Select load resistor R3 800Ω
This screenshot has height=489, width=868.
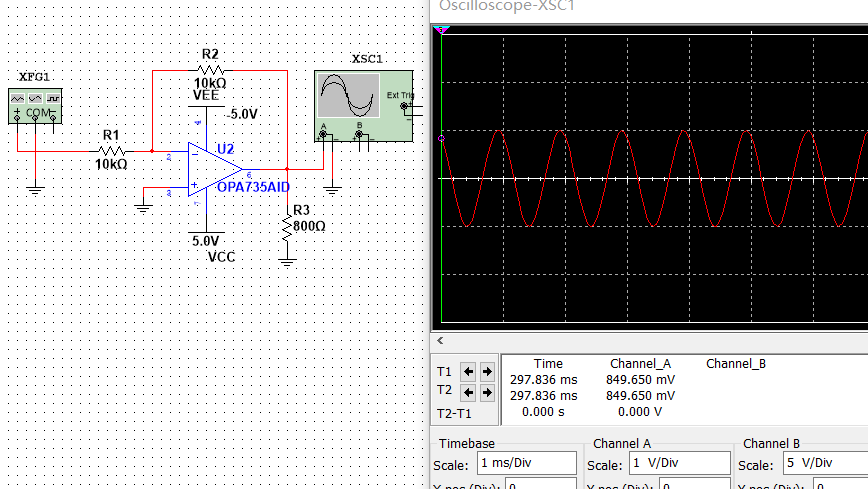[x=287, y=228]
